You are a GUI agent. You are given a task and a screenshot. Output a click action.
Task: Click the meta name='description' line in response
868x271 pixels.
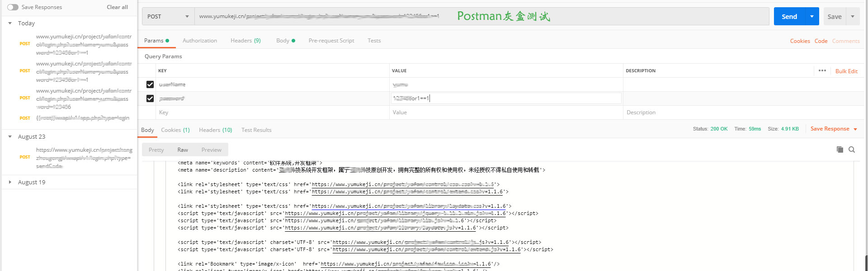362,170
